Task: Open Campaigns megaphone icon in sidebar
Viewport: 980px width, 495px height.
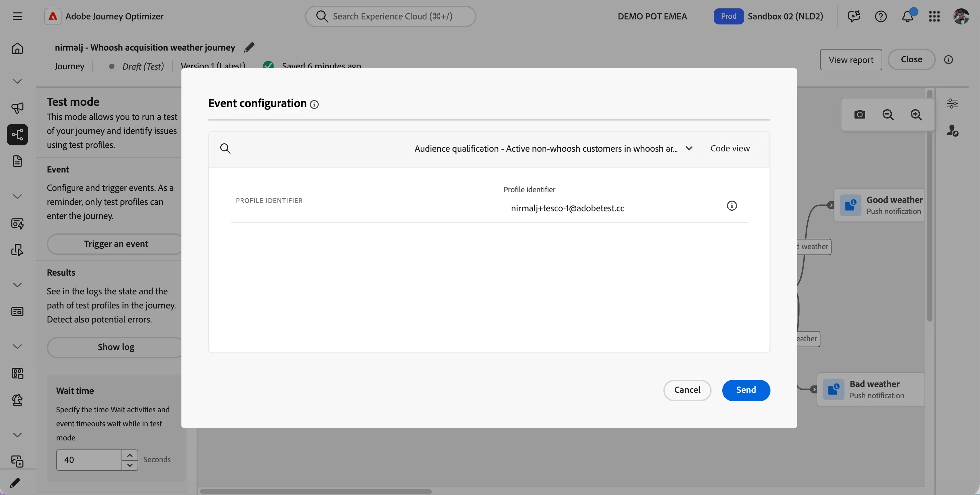Action: click(x=17, y=108)
